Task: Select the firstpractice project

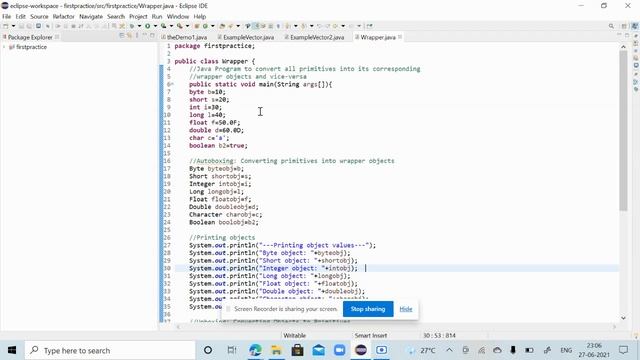Action: tap(31, 47)
